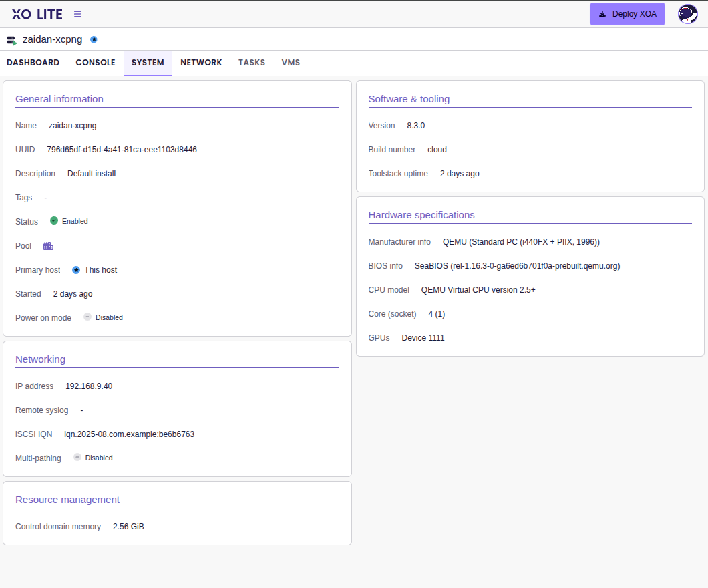This screenshot has height=588, width=708.
Task: Switch to the Dashboard tab
Action: (33, 63)
